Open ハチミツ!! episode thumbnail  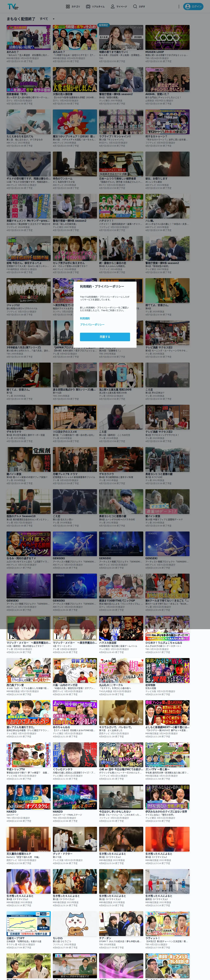pos(121,206)
